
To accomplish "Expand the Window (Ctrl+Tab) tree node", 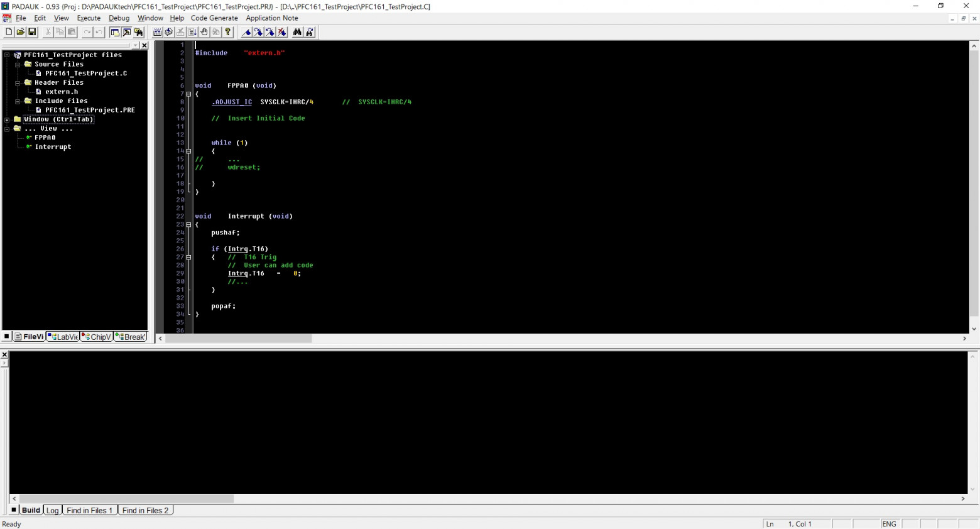I will (7, 119).
